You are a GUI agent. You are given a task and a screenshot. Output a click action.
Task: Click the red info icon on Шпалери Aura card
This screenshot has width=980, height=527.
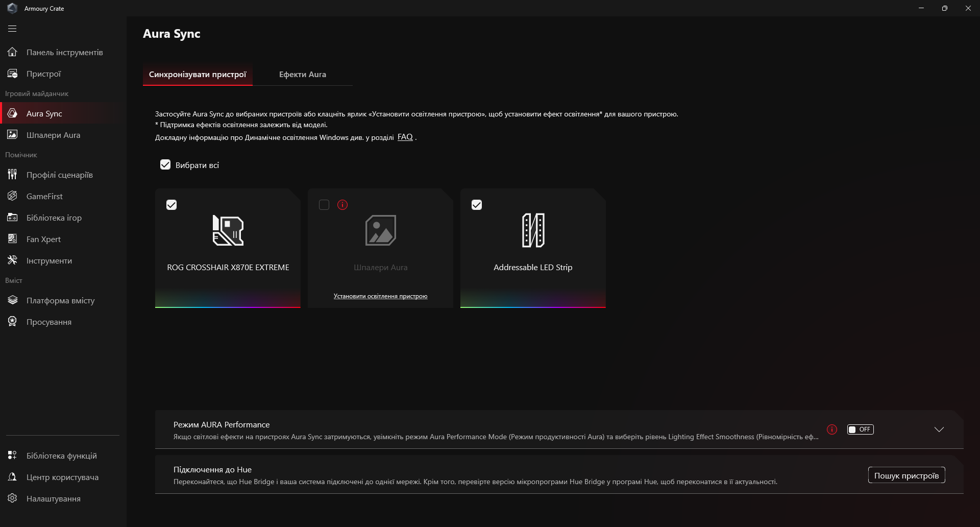click(x=342, y=205)
